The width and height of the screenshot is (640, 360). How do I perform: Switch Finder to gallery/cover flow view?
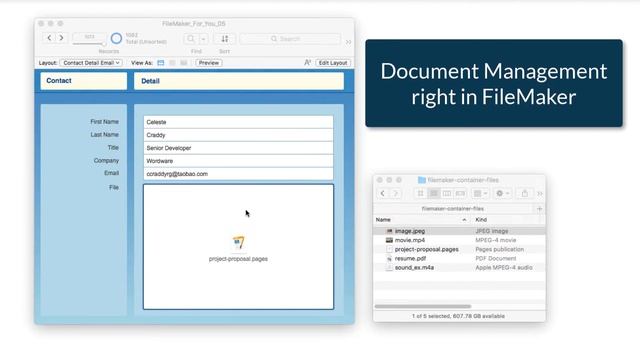460,193
